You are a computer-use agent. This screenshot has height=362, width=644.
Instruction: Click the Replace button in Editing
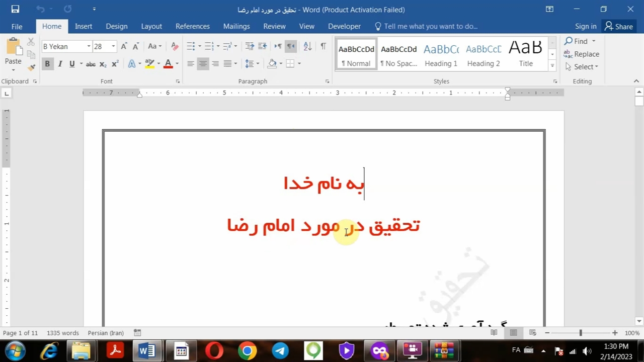point(582,54)
